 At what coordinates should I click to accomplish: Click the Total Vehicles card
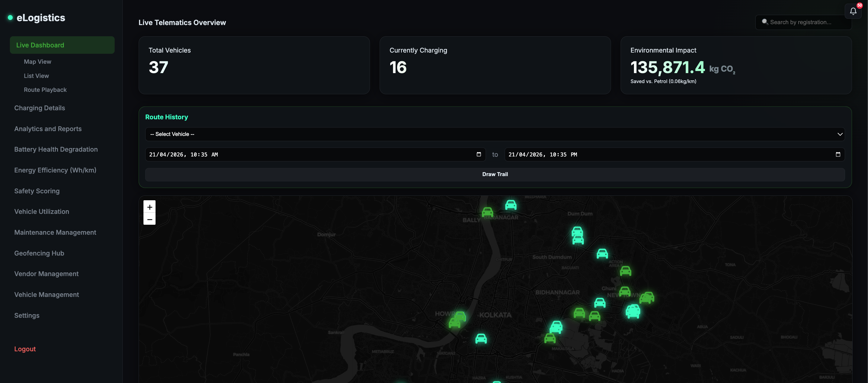click(x=254, y=65)
